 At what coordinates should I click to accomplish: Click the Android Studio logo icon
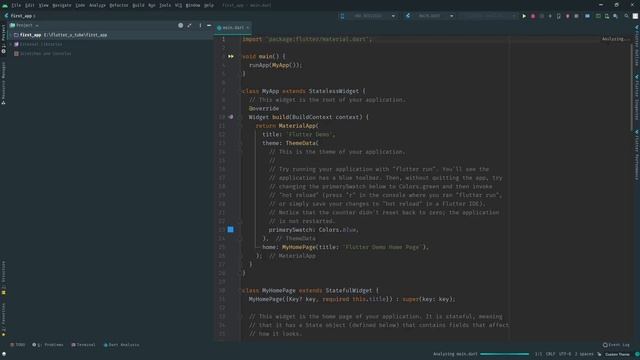[x=5, y=5]
